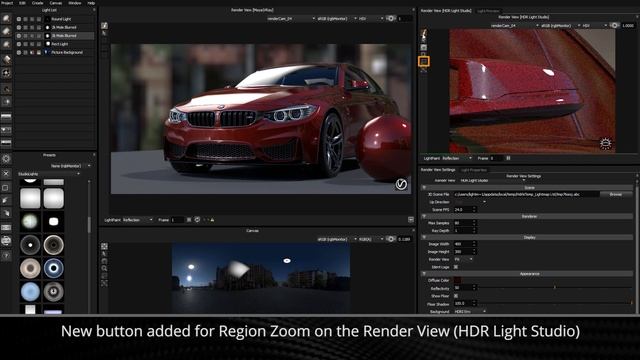
Task: Adjust the Reflectivity slider
Action: pos(555,288)
